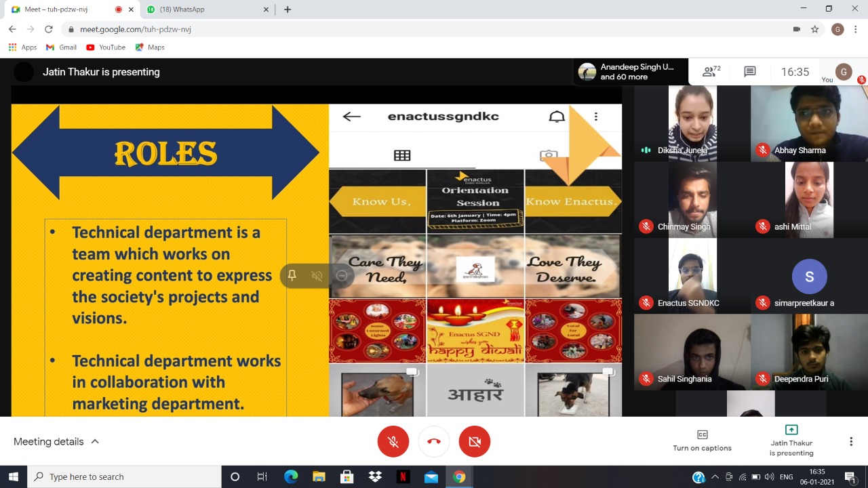Click the red leave call button
The width and height of the screenshot is (868, 488).
(x=434, y=441)
